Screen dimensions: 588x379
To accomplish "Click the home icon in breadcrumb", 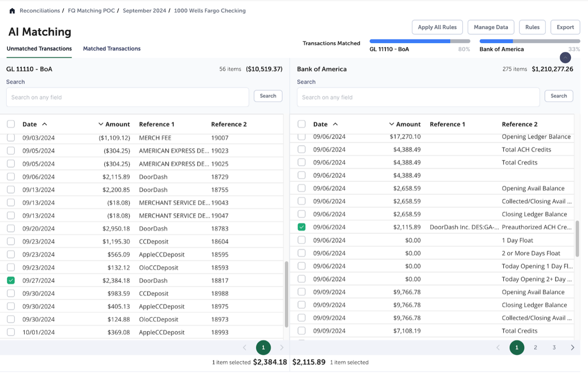I will click(12, 11).
